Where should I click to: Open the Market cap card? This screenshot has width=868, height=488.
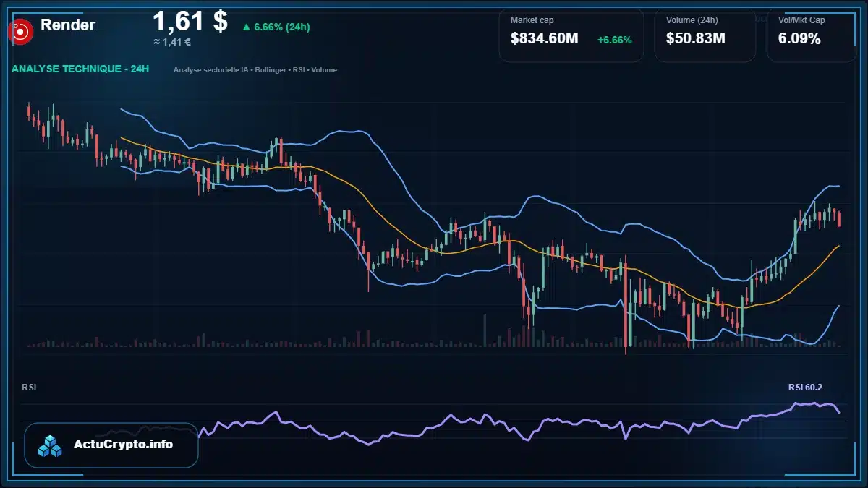coord(571,35)
